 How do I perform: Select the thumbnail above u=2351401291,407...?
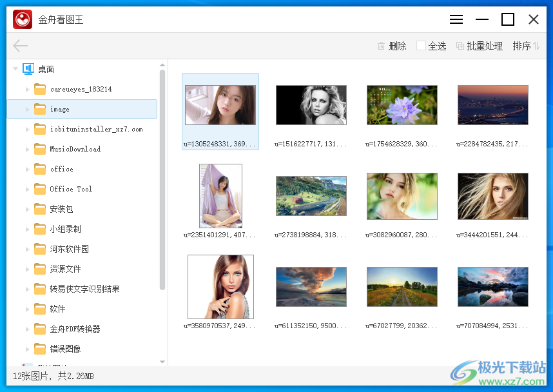coord(220,196)
